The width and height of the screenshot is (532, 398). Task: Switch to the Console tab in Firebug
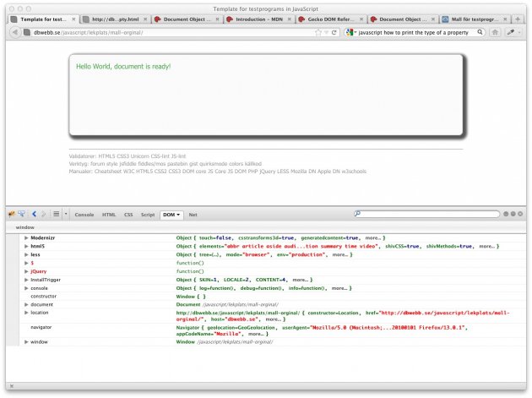[84, 215]
